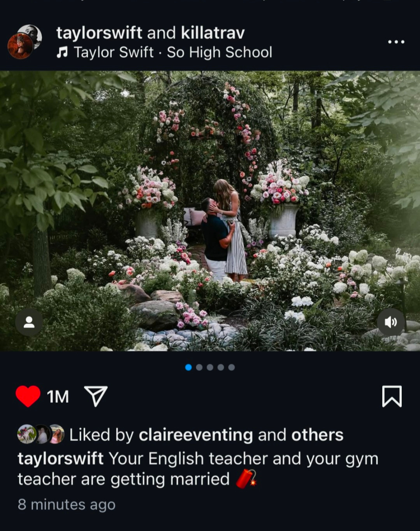This screenshot has width=420, height=531.
Task: Open killatrav profile from header
Action: point(213,33)
